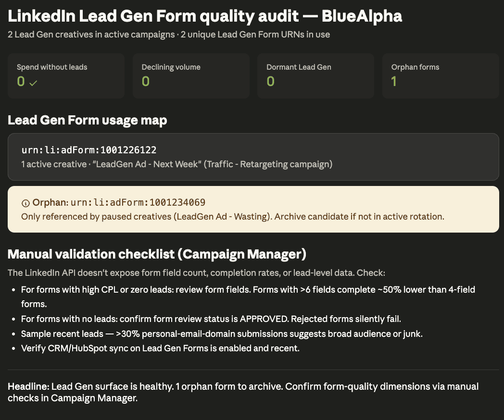The height and width of the screenshot is (420, 504).
Task: Click the urn:li:adForm:1001226122 form URN
Action: click(88, 150)
